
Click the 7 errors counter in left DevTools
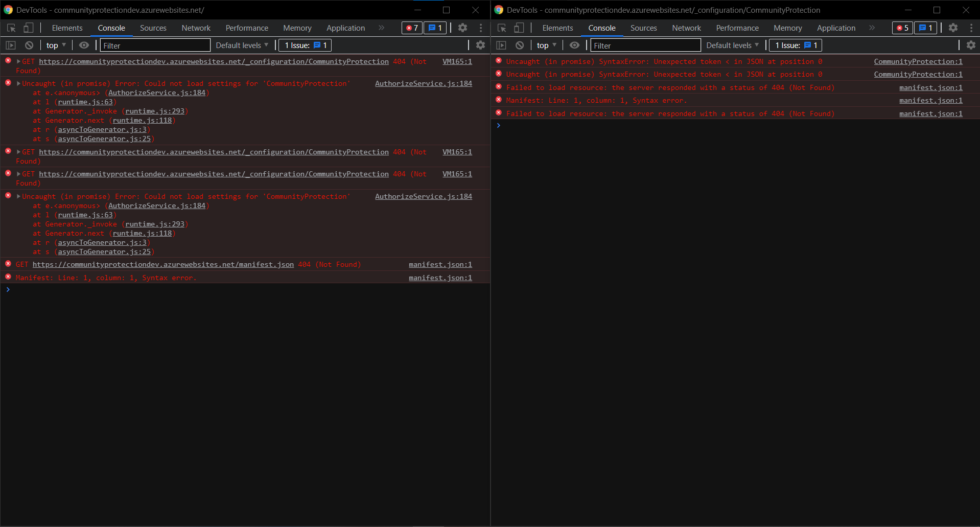coord(412,28)
